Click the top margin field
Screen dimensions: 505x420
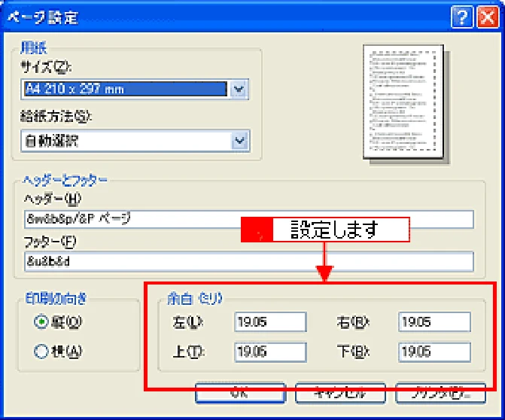(x=270, y=352)
